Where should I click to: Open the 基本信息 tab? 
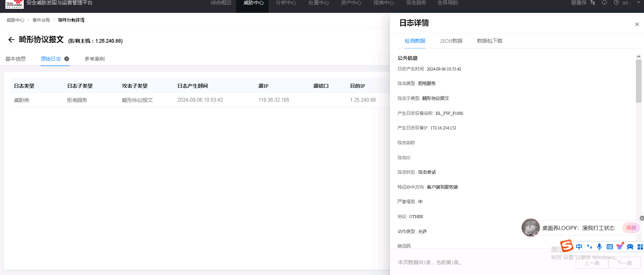(x=16, y=59)
